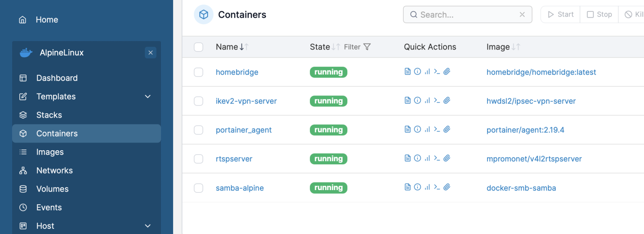
Task: Toggle the select-all containers checkbox
Action: [198, 47]
